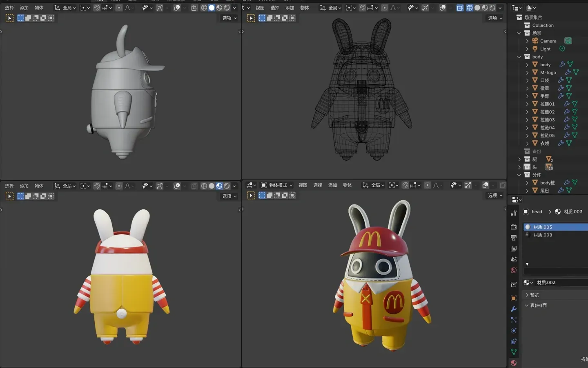Set material preview shading in gray solid viewport
588x368 pixels.
click(219, 8)
